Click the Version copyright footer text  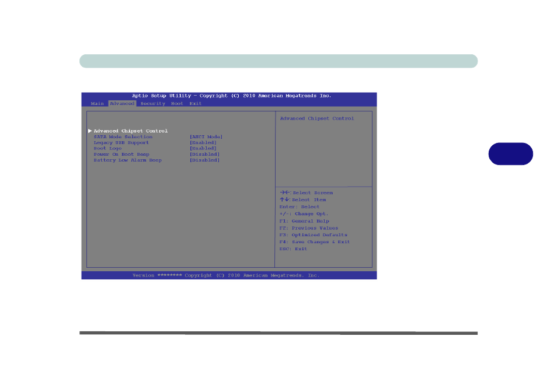coord(226,275)
